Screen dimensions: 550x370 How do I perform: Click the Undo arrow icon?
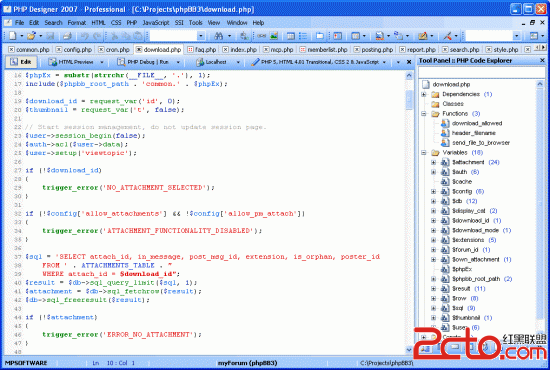pyautogui.click(x=84, y=36)
